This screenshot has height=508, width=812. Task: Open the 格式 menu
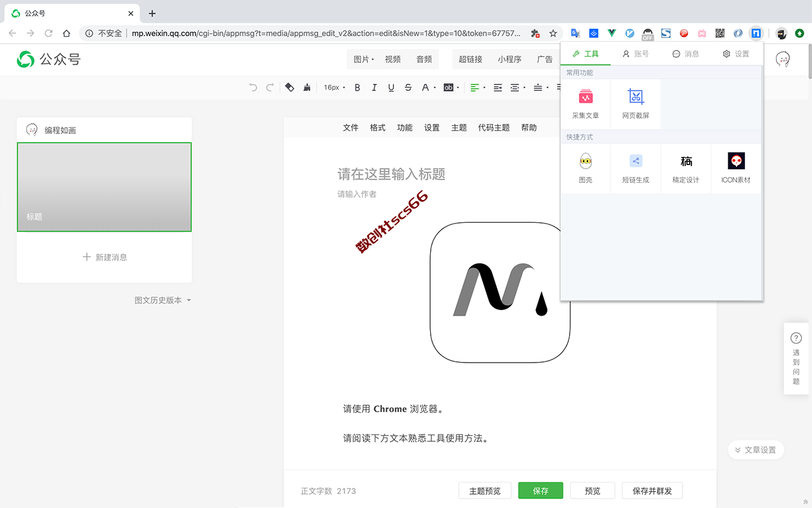pyautogui.click(x=377, y=128)
